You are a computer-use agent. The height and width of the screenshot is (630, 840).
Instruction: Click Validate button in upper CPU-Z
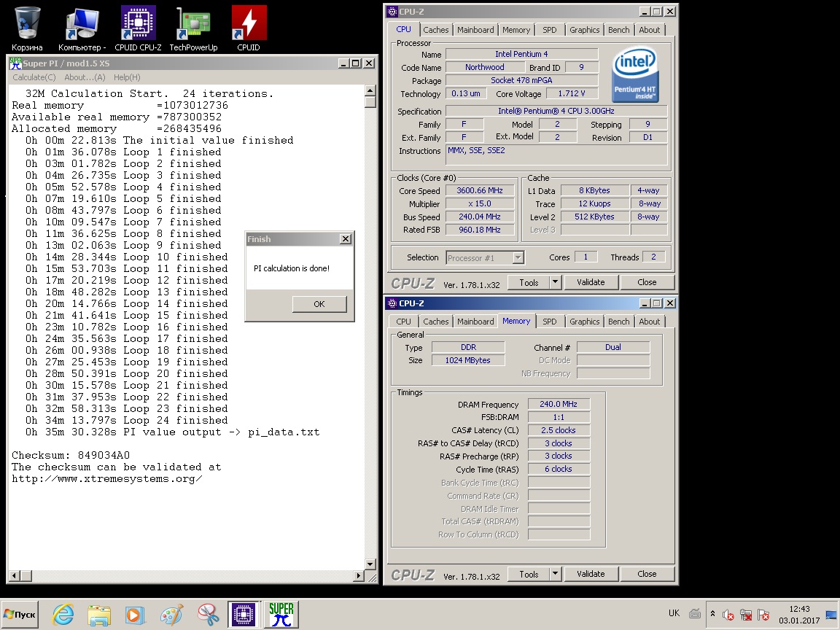pyautogui.click(x=591, y=282)
